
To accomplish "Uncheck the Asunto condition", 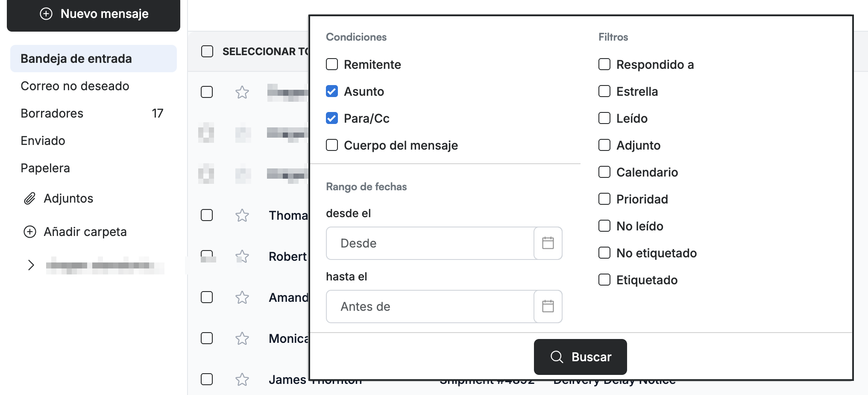I will pos(332,91).
